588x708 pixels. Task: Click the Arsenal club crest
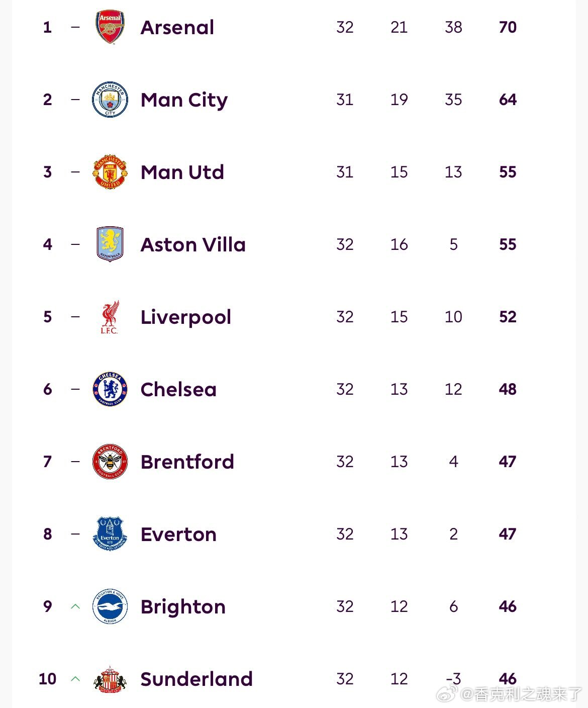tap(110, 27)
